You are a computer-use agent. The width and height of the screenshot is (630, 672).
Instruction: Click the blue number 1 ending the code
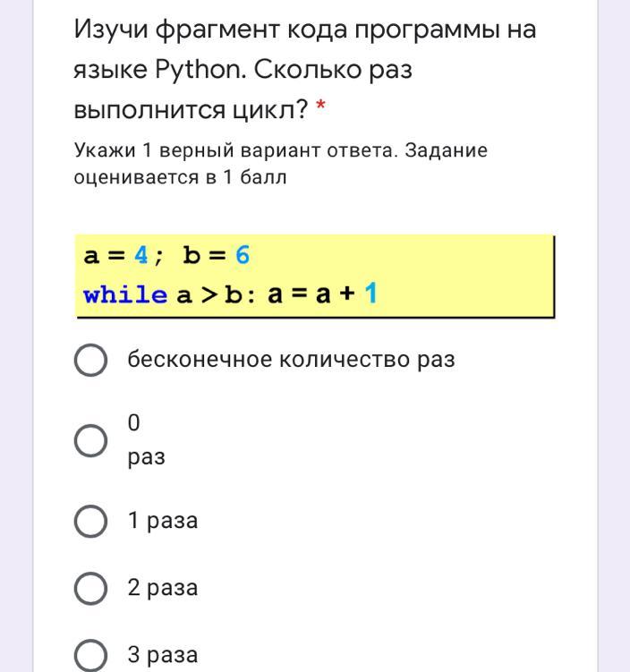370,294
